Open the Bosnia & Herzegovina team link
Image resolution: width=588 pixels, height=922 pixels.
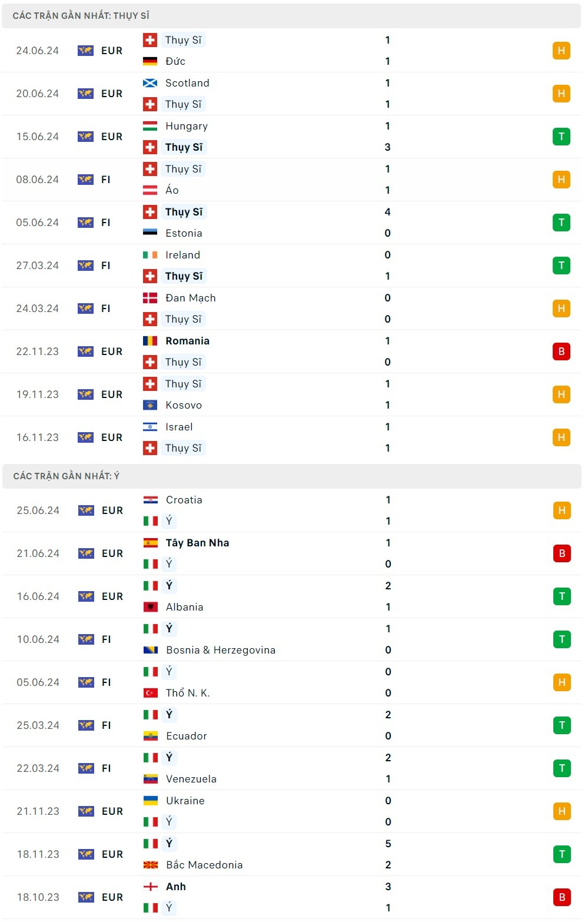click(221, 650)
